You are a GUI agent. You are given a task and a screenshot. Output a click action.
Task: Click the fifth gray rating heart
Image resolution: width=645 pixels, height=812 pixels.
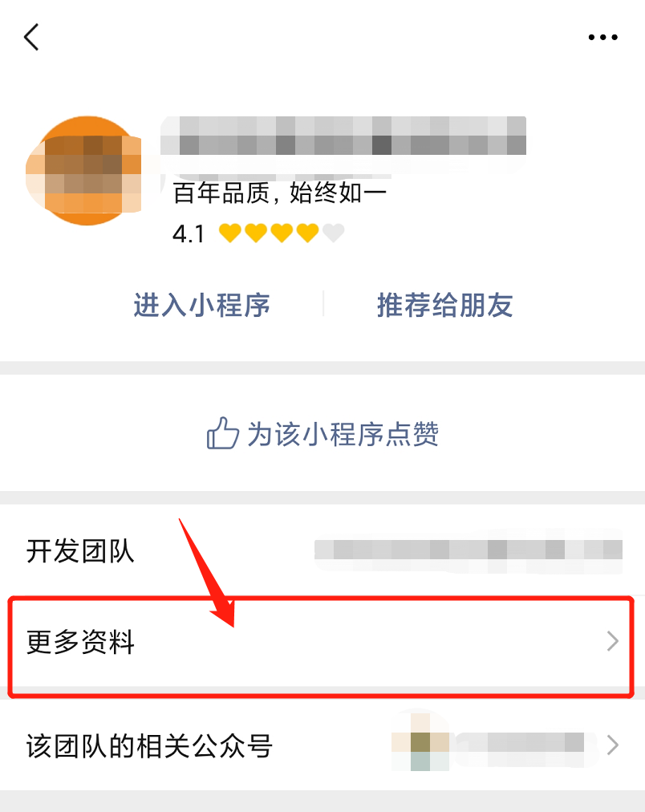334,233
